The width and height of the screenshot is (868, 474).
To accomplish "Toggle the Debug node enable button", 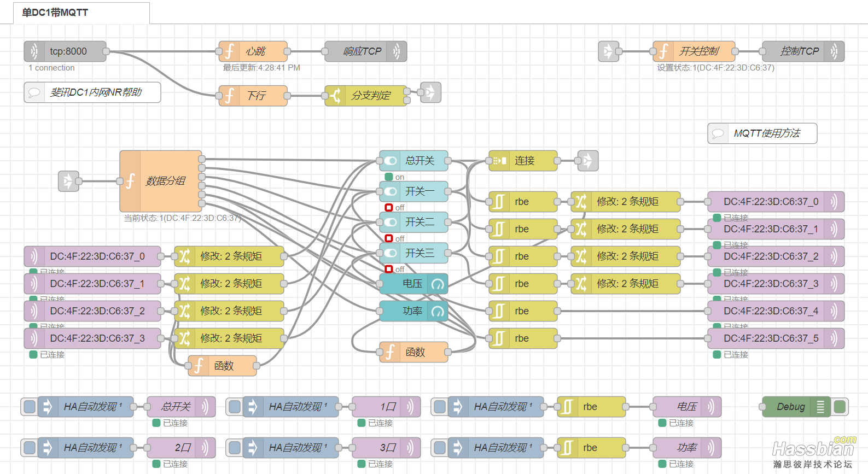I will 840,407.
